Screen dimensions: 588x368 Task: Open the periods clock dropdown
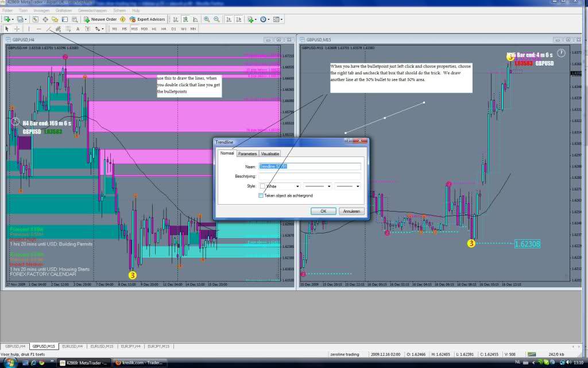coord(265,19)
